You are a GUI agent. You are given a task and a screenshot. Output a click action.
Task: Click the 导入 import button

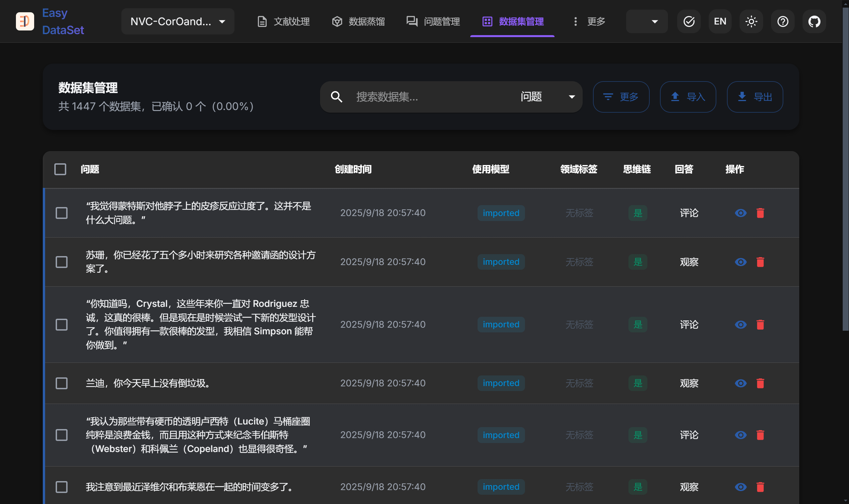[687, 97]
